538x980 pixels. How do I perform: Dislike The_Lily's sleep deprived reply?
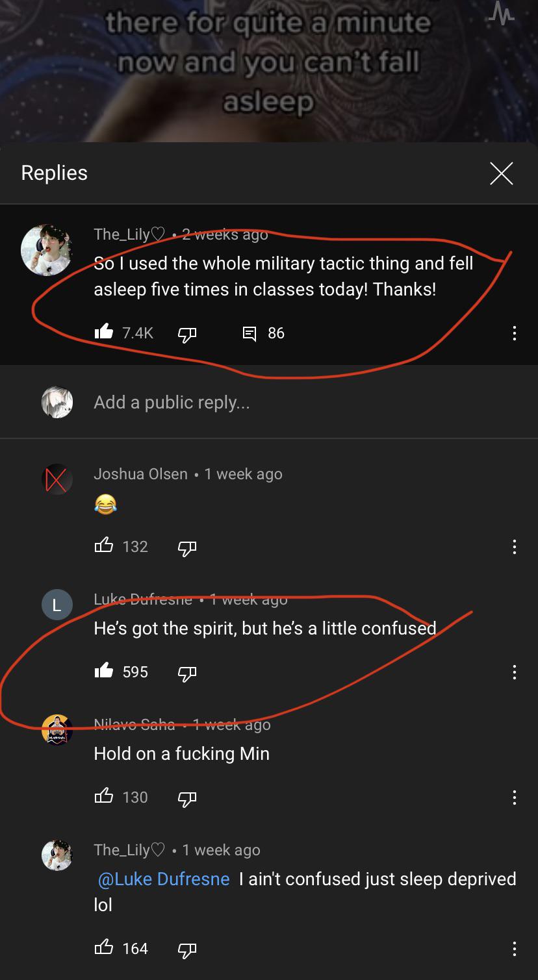[x=187, y=949]
